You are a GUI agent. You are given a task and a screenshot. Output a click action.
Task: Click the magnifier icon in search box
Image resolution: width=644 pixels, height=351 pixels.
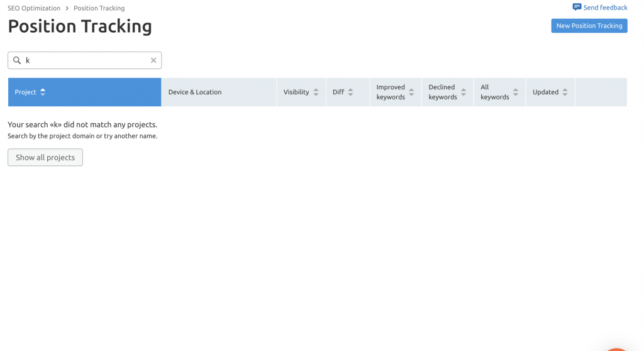(17, 60)
